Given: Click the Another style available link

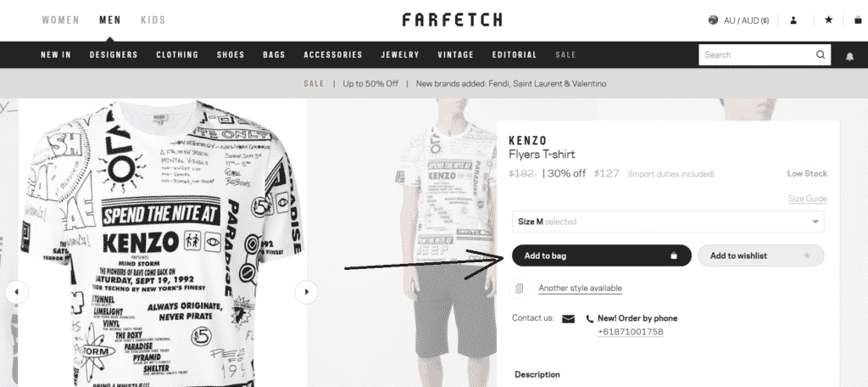Looking at the screenshot, I should 580,289.
